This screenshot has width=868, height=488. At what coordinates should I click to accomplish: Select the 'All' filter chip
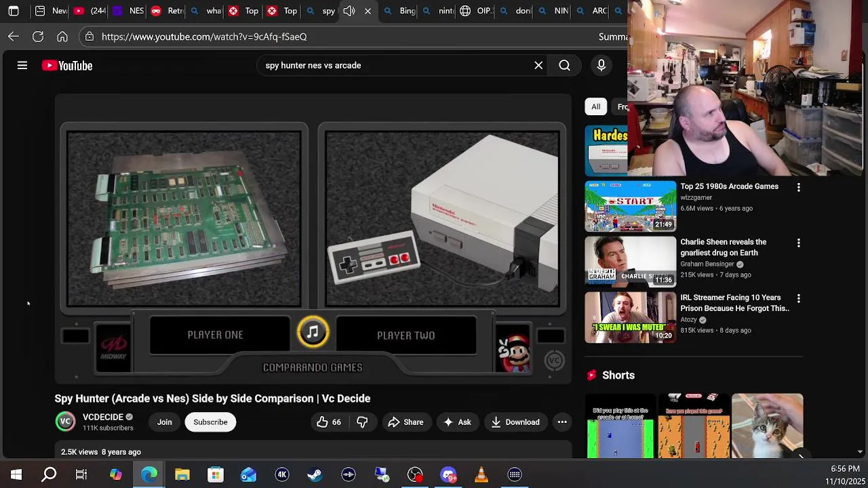point(595,106)
